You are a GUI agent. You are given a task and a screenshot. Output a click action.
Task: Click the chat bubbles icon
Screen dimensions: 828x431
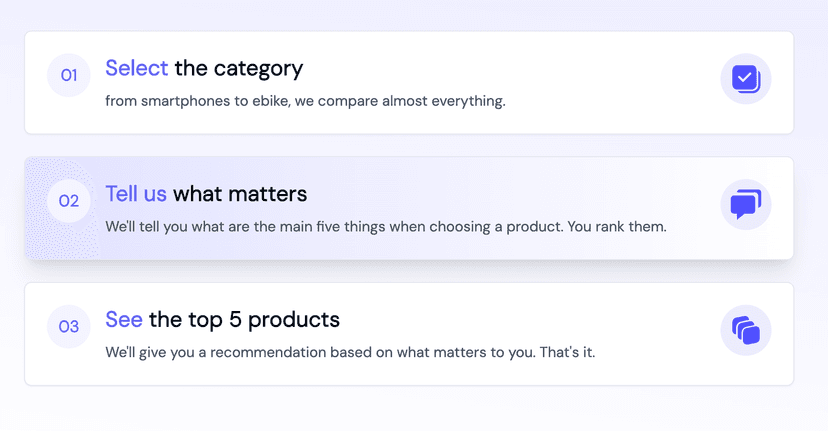pyautogui.click(x=746, y=204)
